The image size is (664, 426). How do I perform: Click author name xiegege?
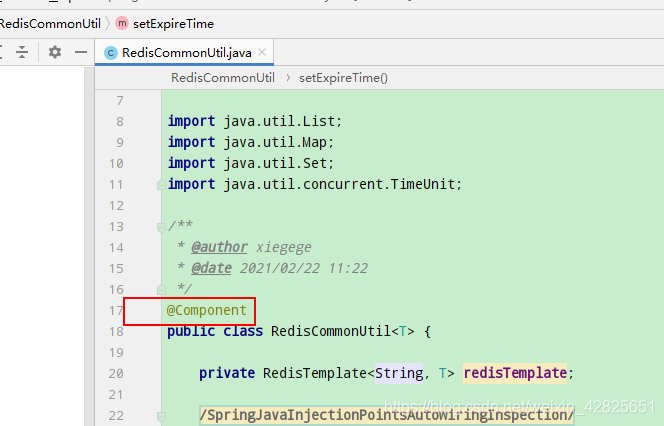(283, 247)
